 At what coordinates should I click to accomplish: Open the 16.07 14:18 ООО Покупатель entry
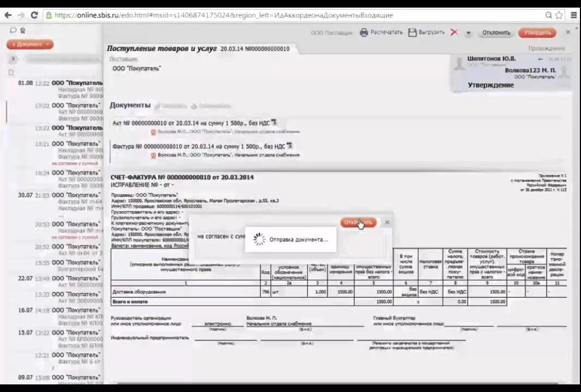pos(60,316)
